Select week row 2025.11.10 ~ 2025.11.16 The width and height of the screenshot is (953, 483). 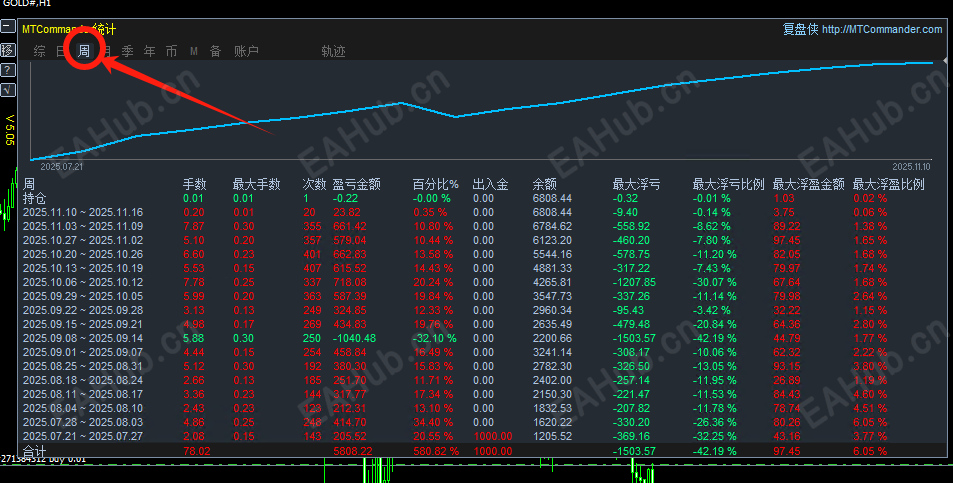(83, 212)
